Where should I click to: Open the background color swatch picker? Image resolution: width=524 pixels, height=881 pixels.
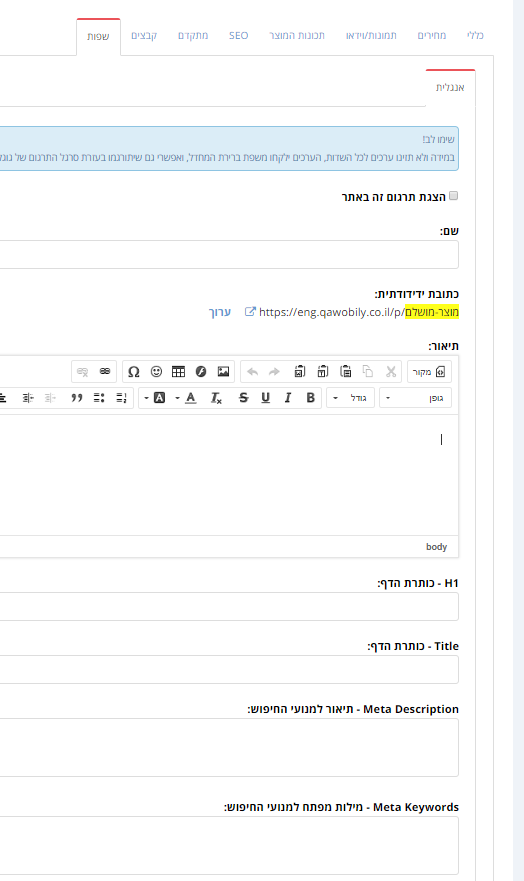pyautogui.click(x=156, y=398)
